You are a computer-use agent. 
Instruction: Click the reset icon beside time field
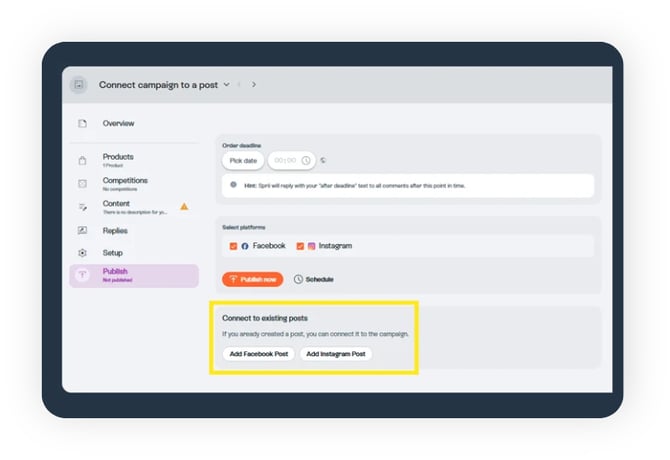(323, 160)
